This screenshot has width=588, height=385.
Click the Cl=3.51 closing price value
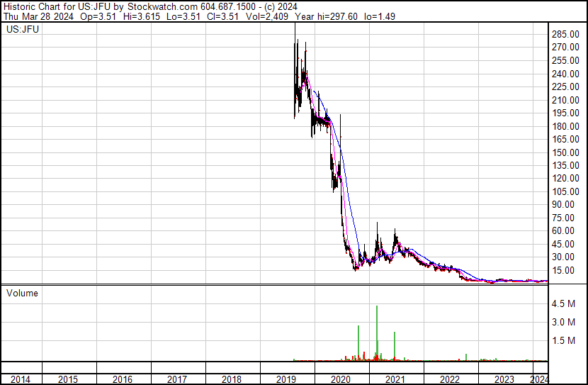point(222,16)
